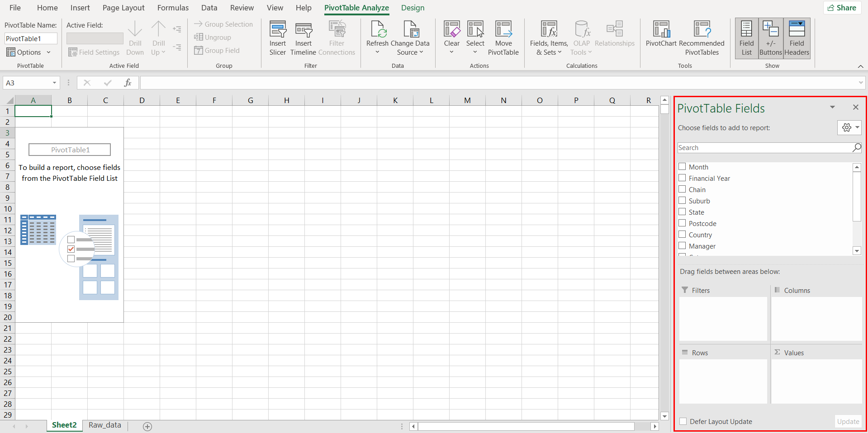Click the Refresh data icon
The width and height of the screenshot is (868, 433).
[x=378, y=30]
